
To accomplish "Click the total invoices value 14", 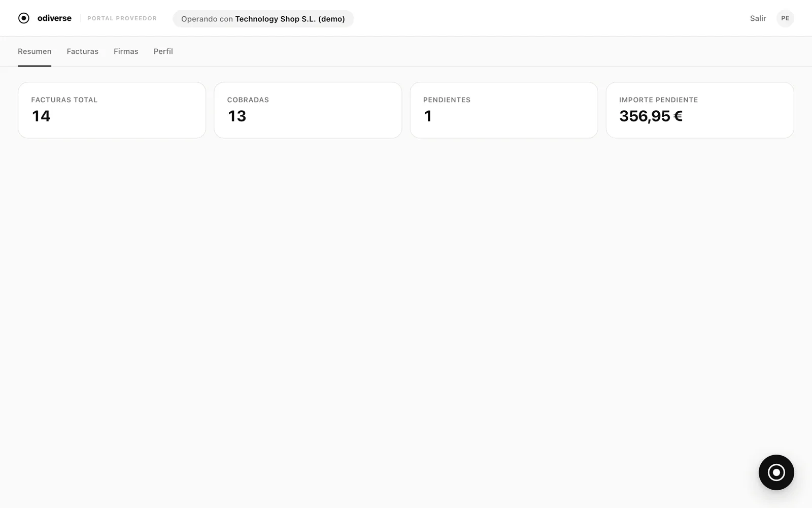I will (x=41, y=116).
